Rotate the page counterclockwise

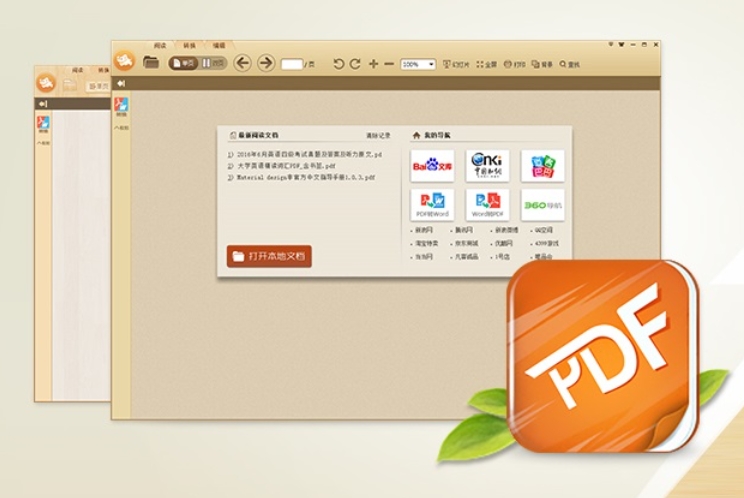(x=338, y=64)
